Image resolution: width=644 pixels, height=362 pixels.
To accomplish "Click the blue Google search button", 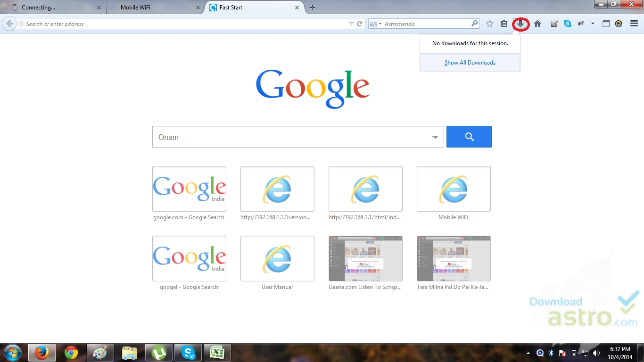I will [x=469, y=137].
